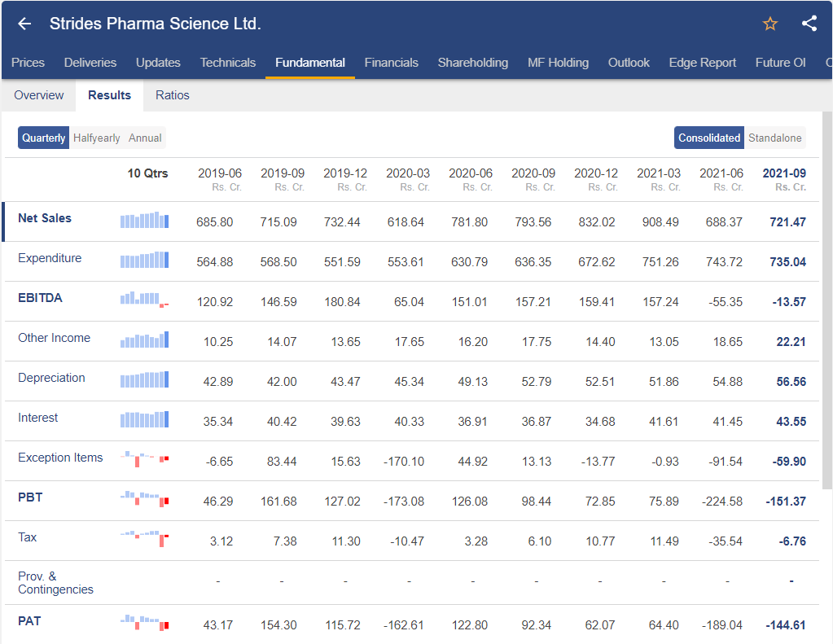The image size is (833, 644).
Task: Add stock to favorites with star icon
Action: point(769,24)
